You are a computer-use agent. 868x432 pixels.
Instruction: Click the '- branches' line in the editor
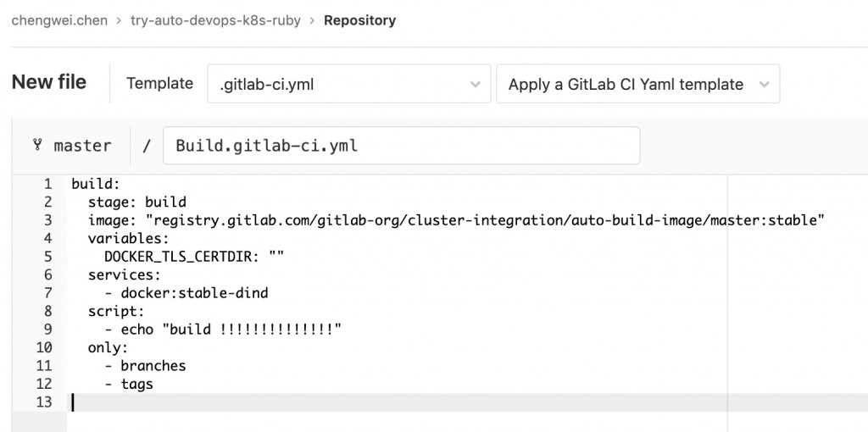145,366
